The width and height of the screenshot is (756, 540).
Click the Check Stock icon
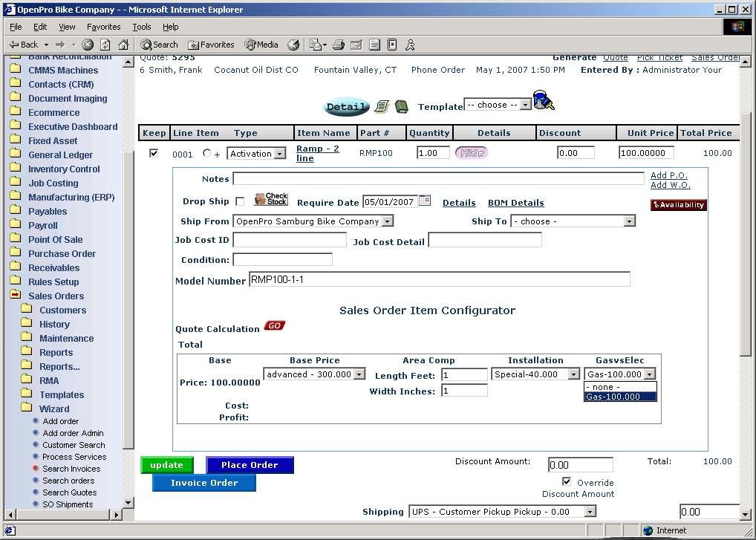(270, 200)
